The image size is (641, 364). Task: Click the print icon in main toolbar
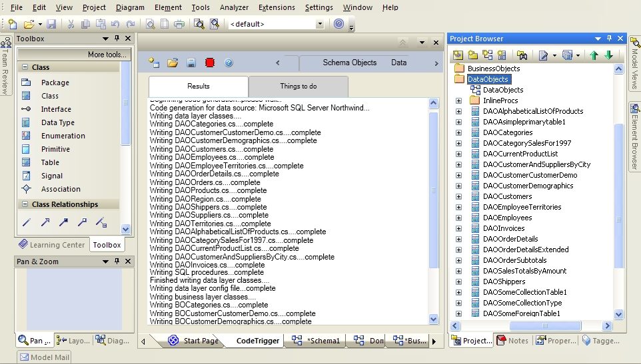pos(179,24)
